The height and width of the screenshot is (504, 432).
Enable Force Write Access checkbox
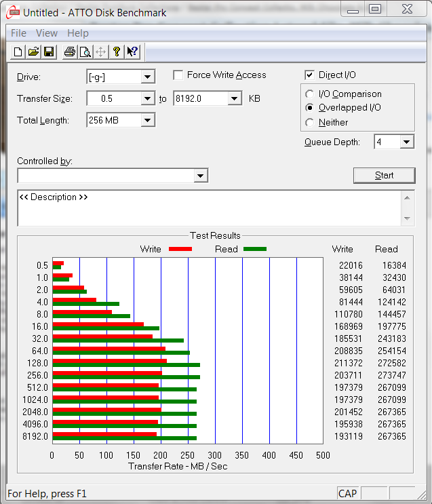pos(178,75)
